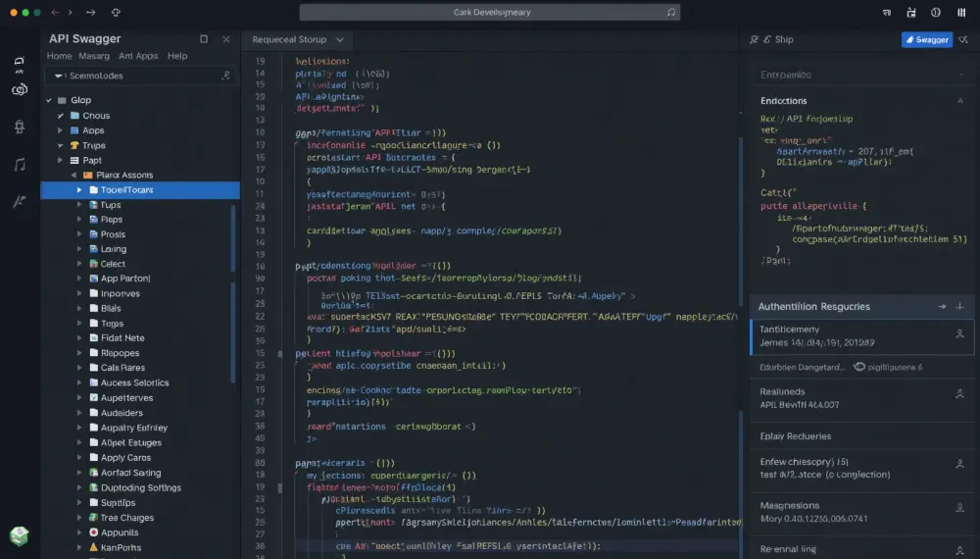The width and height of the screenshot is (980, 559).
Task: Click the cloud icon in the left sidebar
Action: pyautogui.click(x=20, y=89)
